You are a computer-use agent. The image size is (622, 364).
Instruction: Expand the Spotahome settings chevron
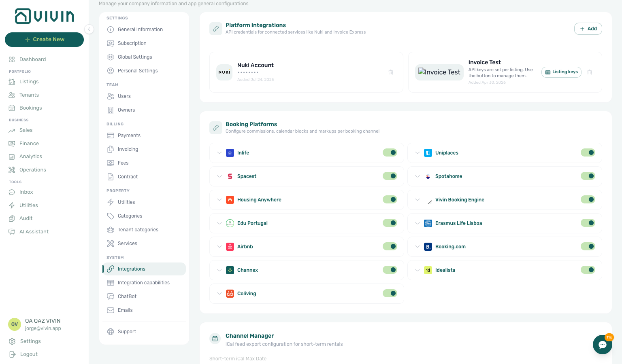(x=417, y=176)
